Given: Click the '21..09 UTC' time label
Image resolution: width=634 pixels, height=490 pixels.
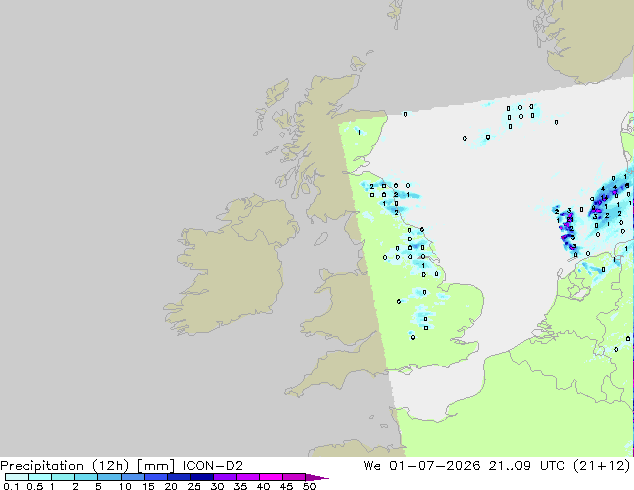Looking at the screenshot, I should click(x=526, y=466).
